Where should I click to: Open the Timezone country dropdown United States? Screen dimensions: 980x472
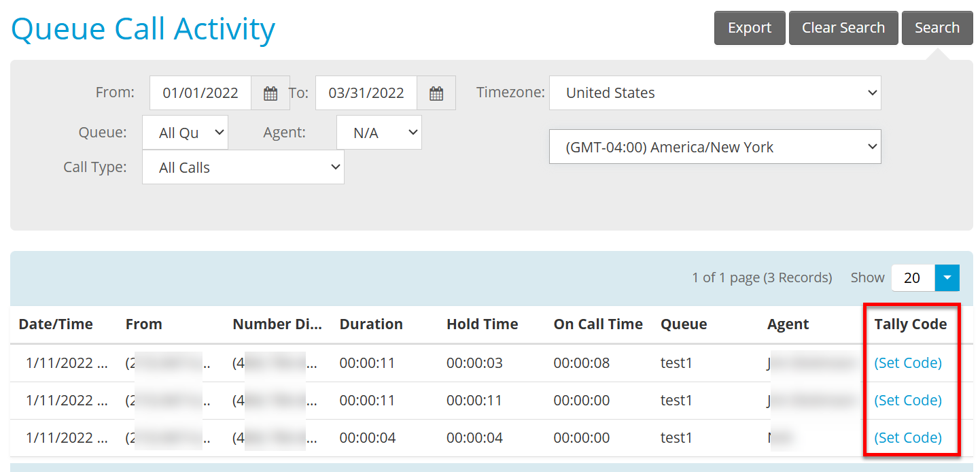coord(715,93)
